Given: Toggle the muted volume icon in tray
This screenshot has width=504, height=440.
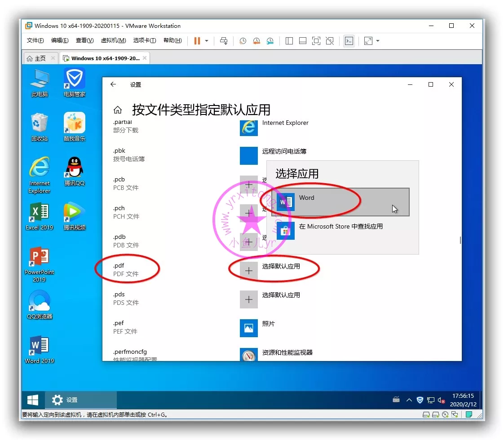Looking at the screenshot, I should 442,400.
